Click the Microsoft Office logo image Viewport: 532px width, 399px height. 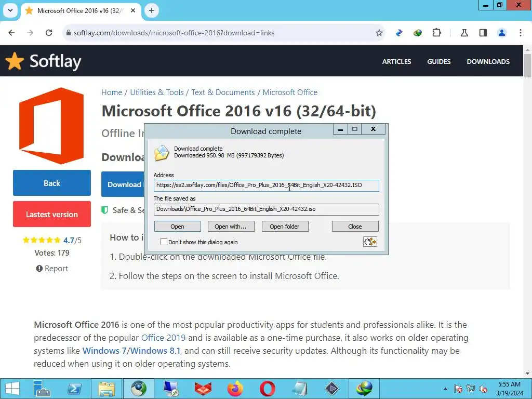pyautogui.click(x=51, y=126)
